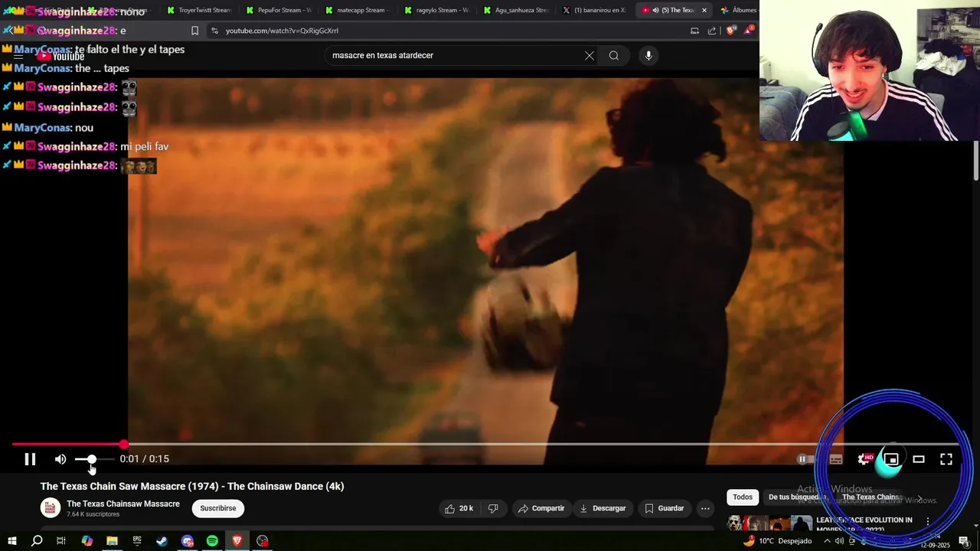Click the browser address bar URL
This screenshot has width=980, height=551.
click(x=282, y=31)
